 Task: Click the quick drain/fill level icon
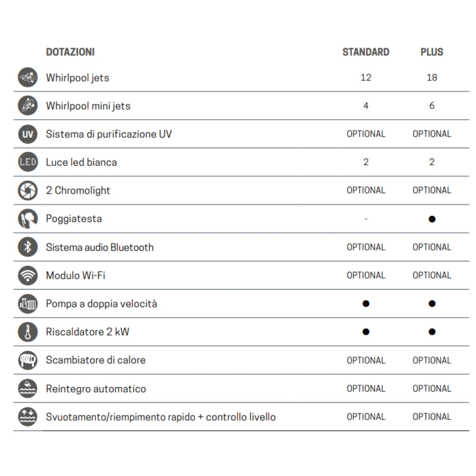click(x=28, y=417)
